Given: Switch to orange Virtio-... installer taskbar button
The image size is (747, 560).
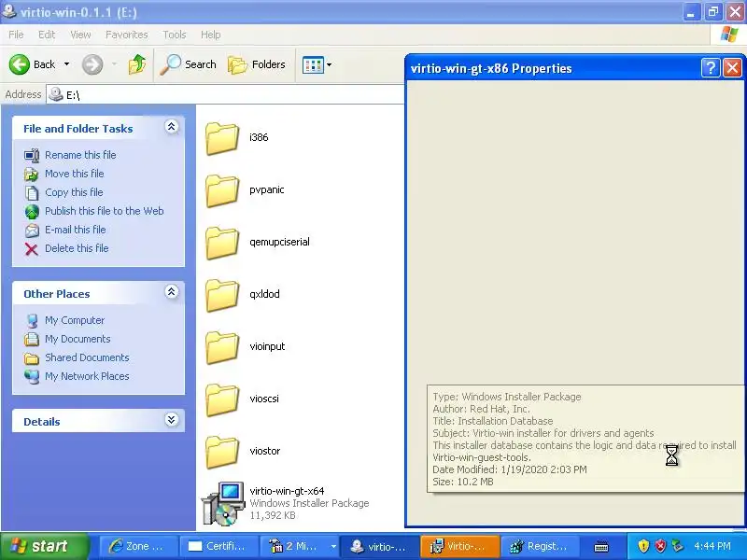Looking at the screenshot, I should 460,546.
